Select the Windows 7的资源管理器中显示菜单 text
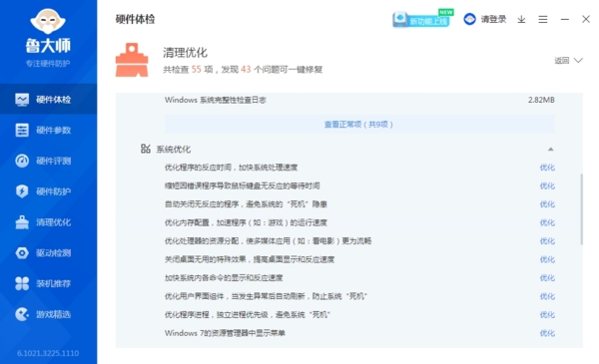Screen dimensions: 599x364 click(225, 333)
